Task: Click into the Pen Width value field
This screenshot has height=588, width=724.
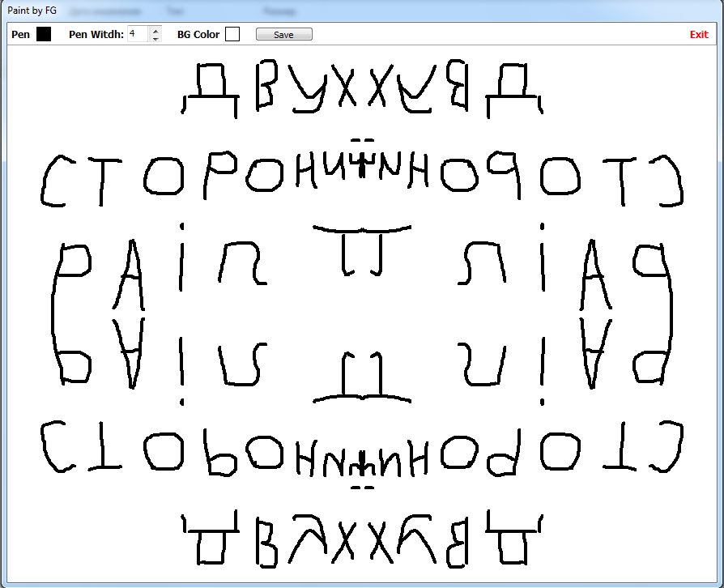Action: coord(138,34)
